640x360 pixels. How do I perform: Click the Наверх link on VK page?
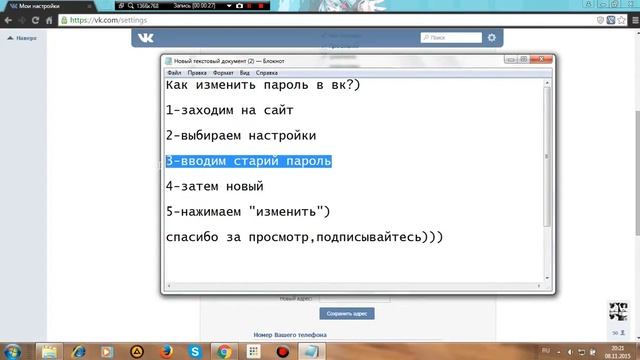22,38
